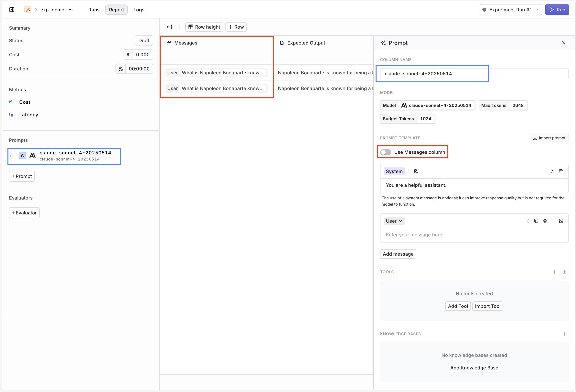
Task: Collapse the table panel with arrow icon
Action: coord(169,27)
